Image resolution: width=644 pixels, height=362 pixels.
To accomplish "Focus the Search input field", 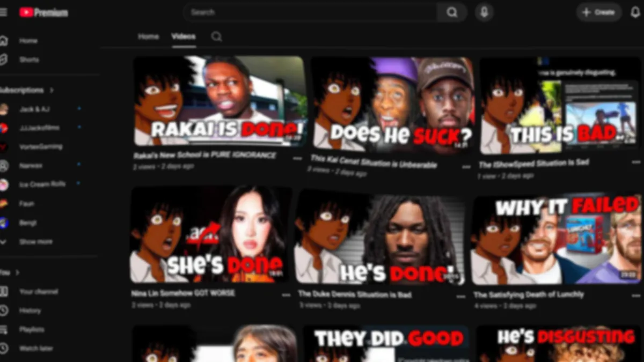I will [310, 12].
